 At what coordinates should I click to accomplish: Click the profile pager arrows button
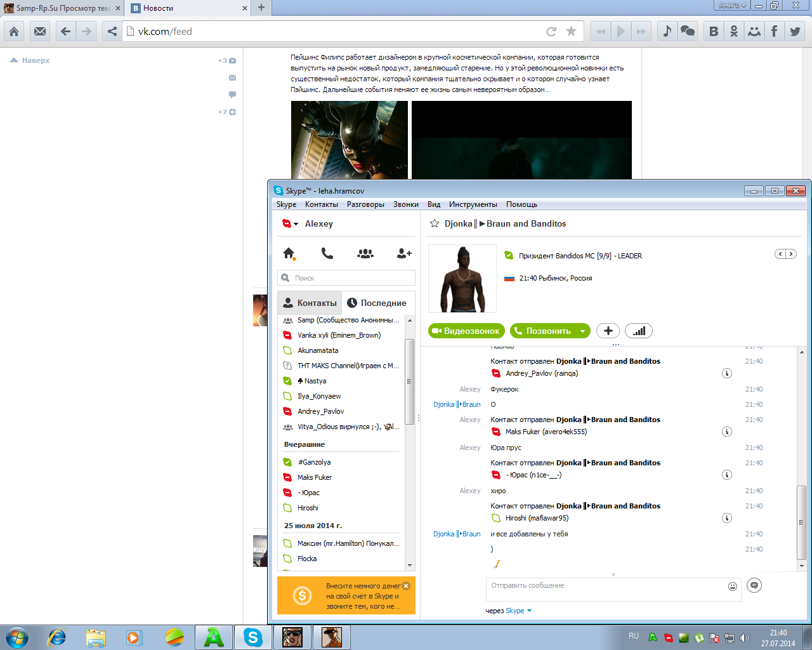[785, 254]
